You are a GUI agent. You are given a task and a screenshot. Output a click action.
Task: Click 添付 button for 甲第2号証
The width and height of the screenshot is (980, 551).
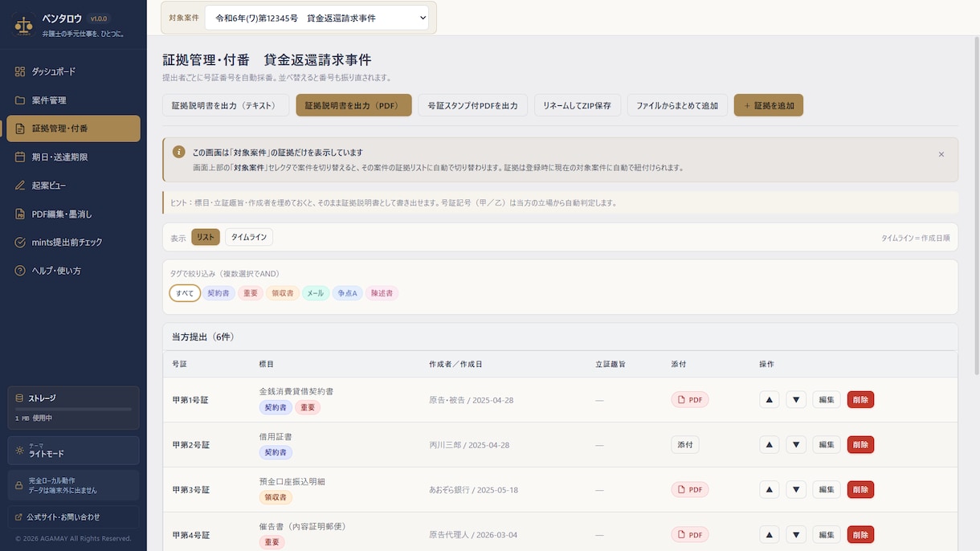685,444
